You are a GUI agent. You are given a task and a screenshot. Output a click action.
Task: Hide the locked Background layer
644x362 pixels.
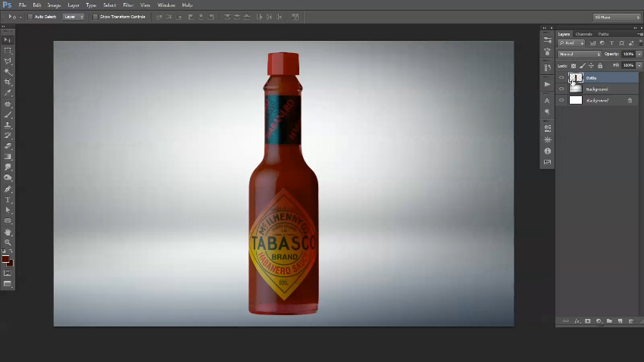click(x=561, y=100)
